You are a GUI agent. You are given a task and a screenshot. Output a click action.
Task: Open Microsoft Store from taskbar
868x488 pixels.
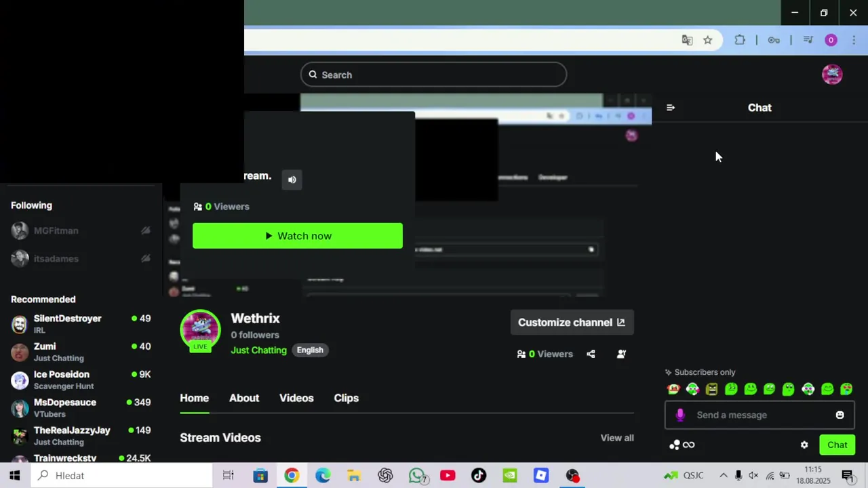(x=260, y=476)
